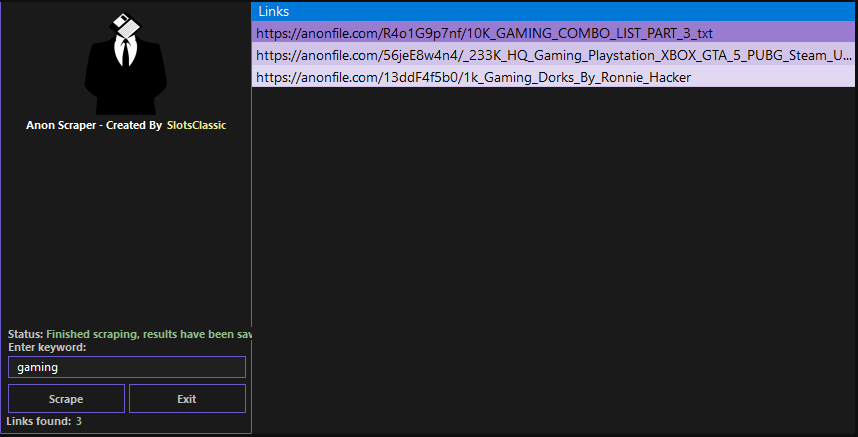Click the 'Anon Scraper - Created By' title text
This screenshot has width=858, height=437.
(x=93, y=125)
